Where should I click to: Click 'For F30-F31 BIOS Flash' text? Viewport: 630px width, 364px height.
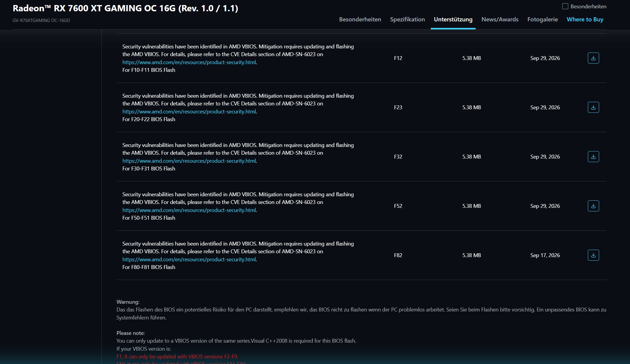[x=149, y=168]
